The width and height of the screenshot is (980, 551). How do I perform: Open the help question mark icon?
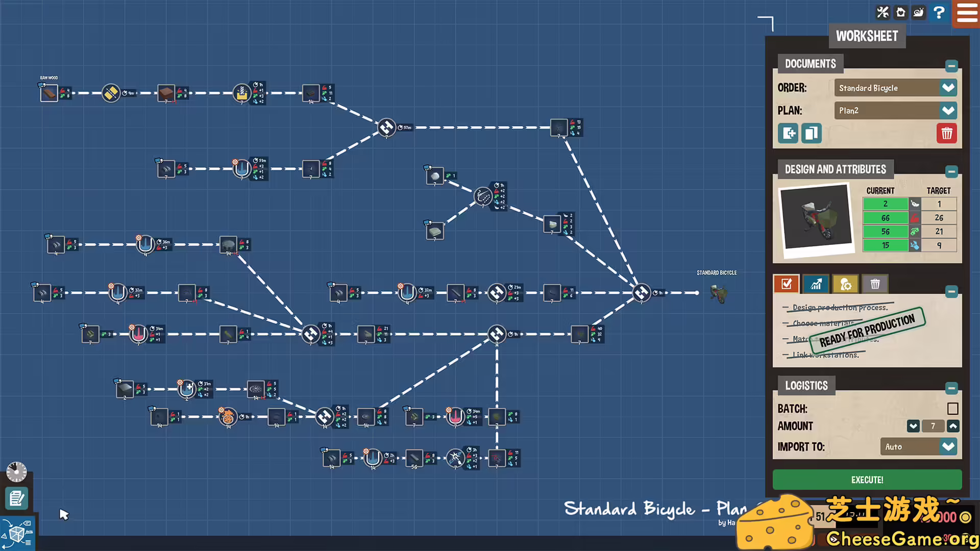coord(940,12)
